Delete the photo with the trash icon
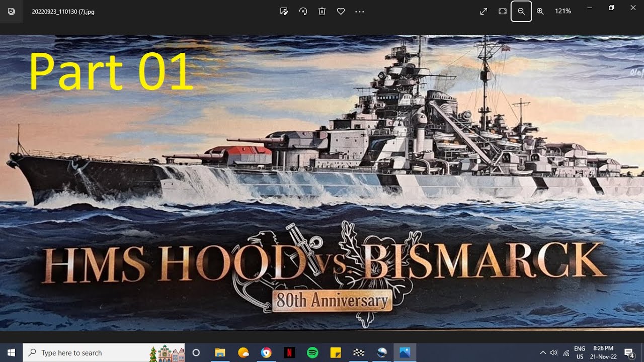 tap(322, 11)
